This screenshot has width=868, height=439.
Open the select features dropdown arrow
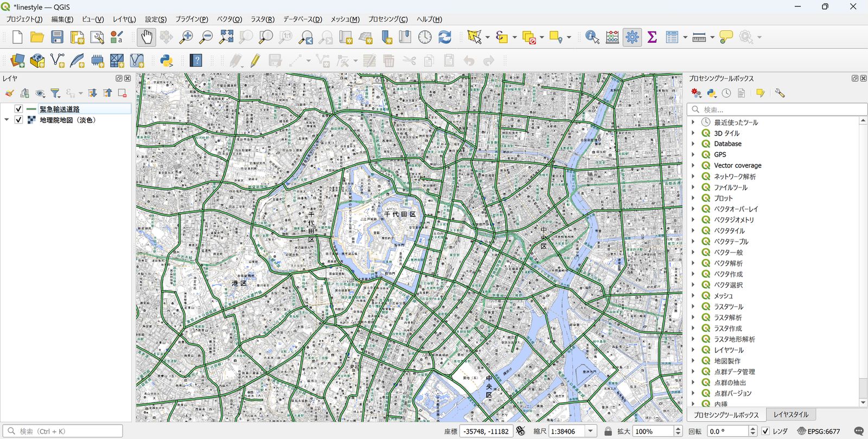click(x=487, y=37)
